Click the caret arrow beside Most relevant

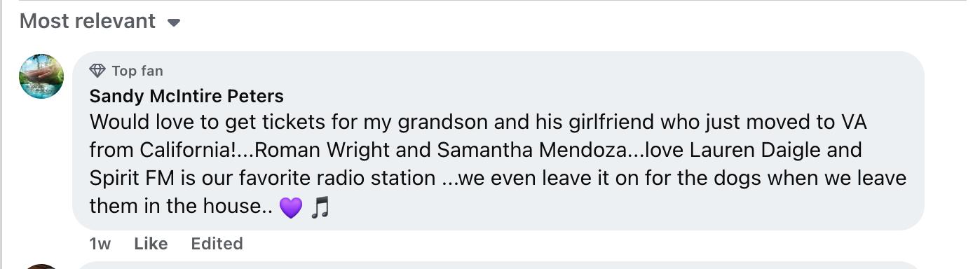coord(174,22)
